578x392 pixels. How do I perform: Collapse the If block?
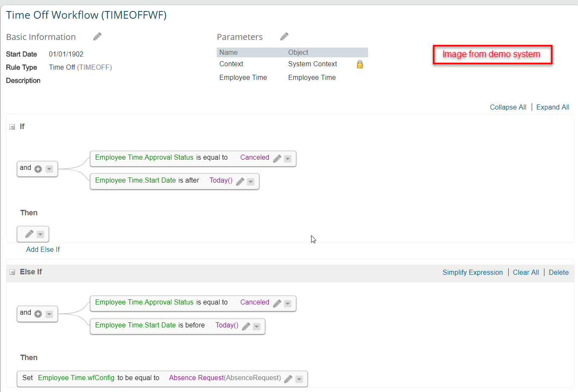pyautogui.click(x=12, y=127)
